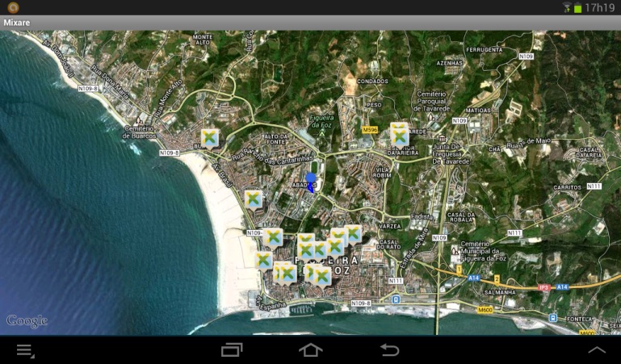Click the Mixare app title
621x364 pixels.
pyautogui.click(x=17, y=23)
